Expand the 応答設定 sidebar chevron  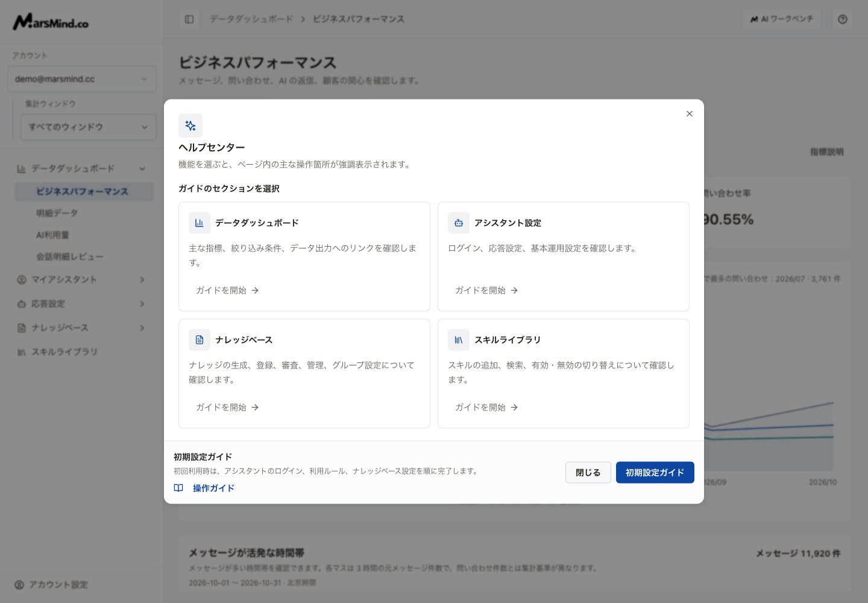pyautogui.click(x=142, y=304)
